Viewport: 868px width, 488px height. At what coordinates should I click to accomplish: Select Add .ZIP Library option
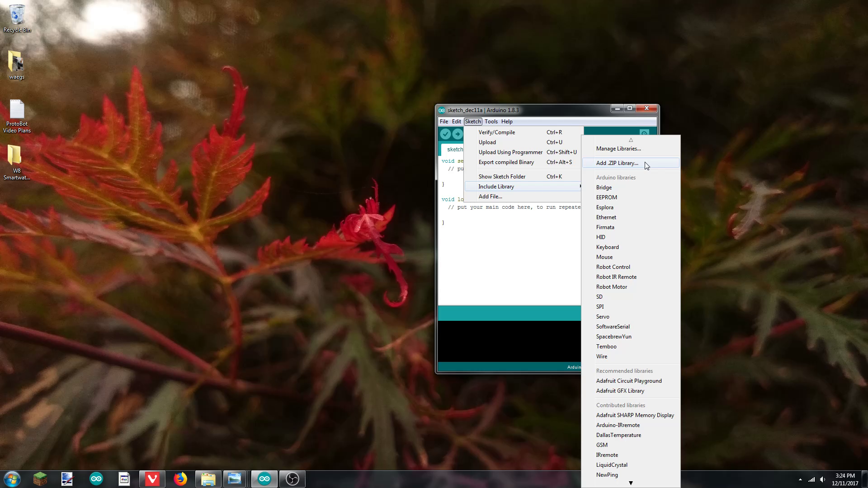(x=617, y=163)
